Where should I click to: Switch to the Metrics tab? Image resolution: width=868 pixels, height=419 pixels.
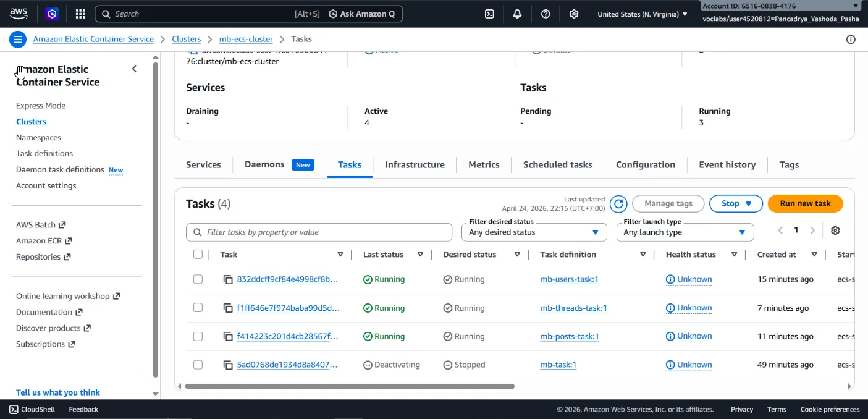click(484, 164)
